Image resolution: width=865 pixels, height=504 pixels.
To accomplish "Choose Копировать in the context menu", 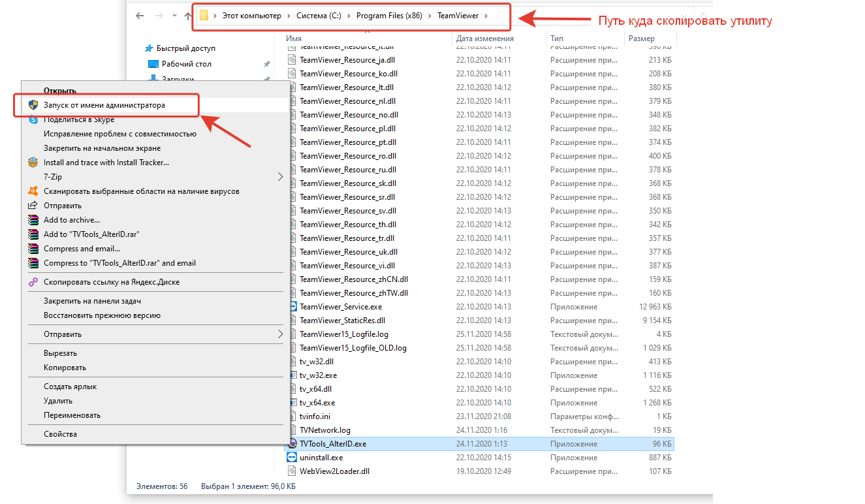I will tap(65, 368).
